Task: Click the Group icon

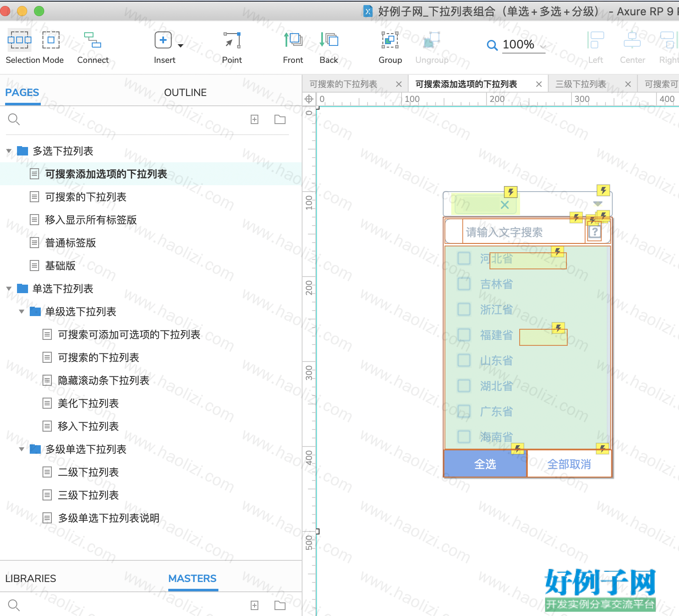Action: click(x=390, y=40)
